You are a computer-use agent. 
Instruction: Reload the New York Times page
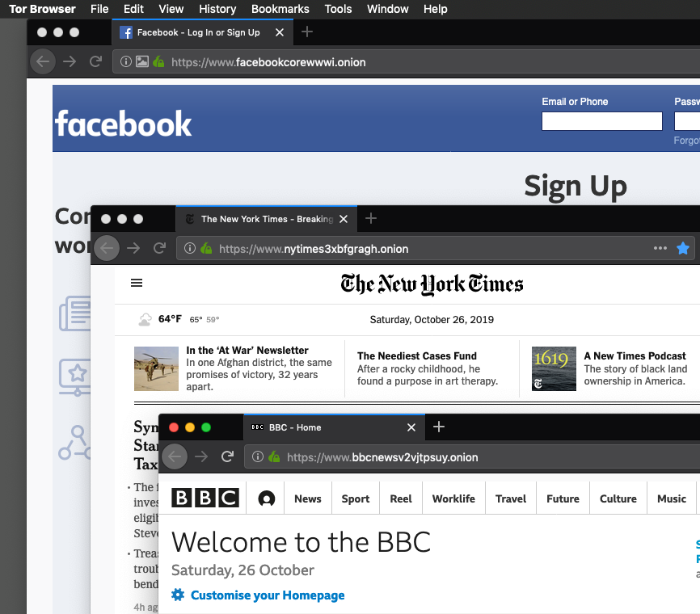click(159, 248)
